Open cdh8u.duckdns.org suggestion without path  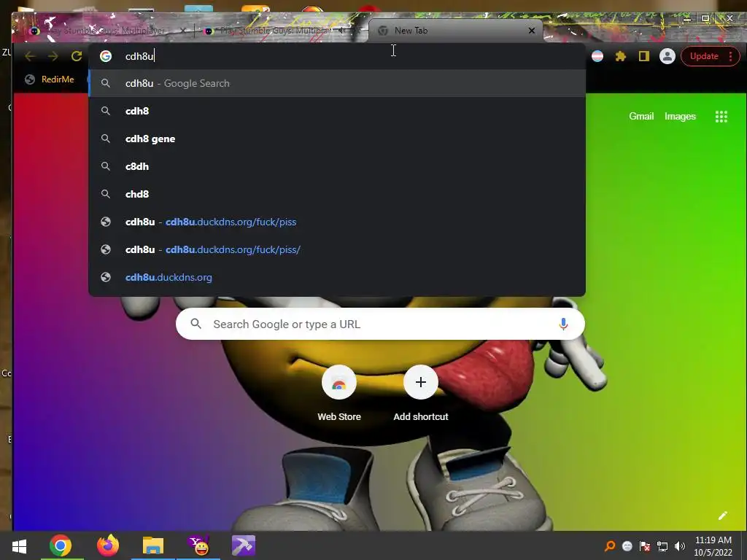[337, 277]
